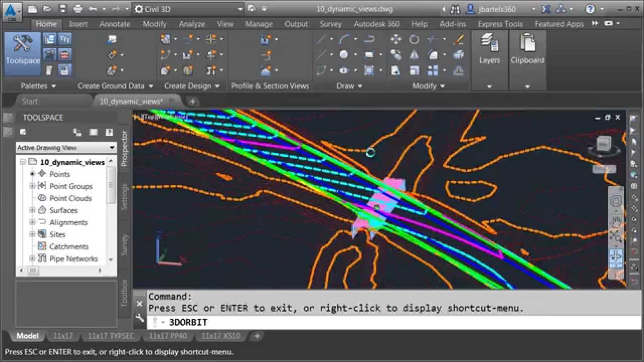The height and width of the screenshot is (362, 644).
Task: Open the Civil 3D workspace dropdown
Action: pyautogui.click(x=189, y=9)
